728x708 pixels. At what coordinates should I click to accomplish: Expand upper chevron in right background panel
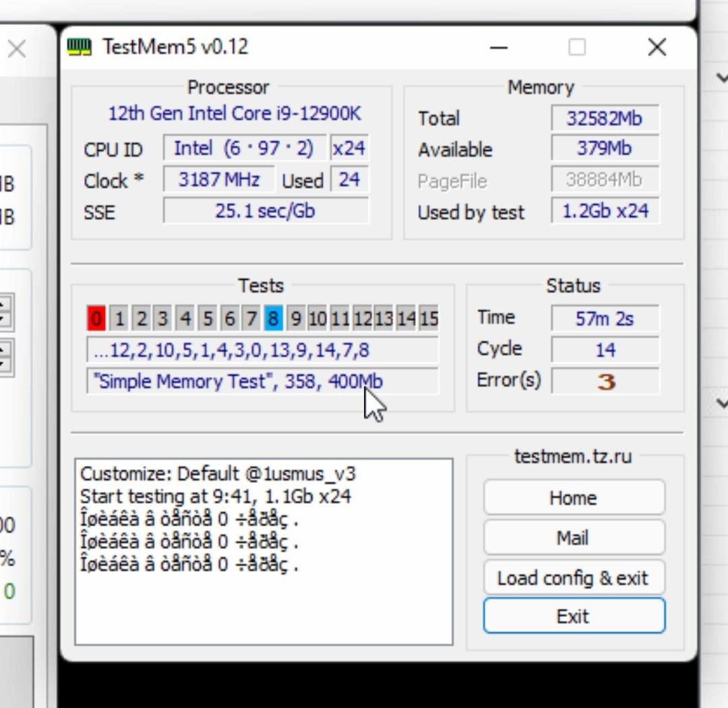click(x=721, y=77)
